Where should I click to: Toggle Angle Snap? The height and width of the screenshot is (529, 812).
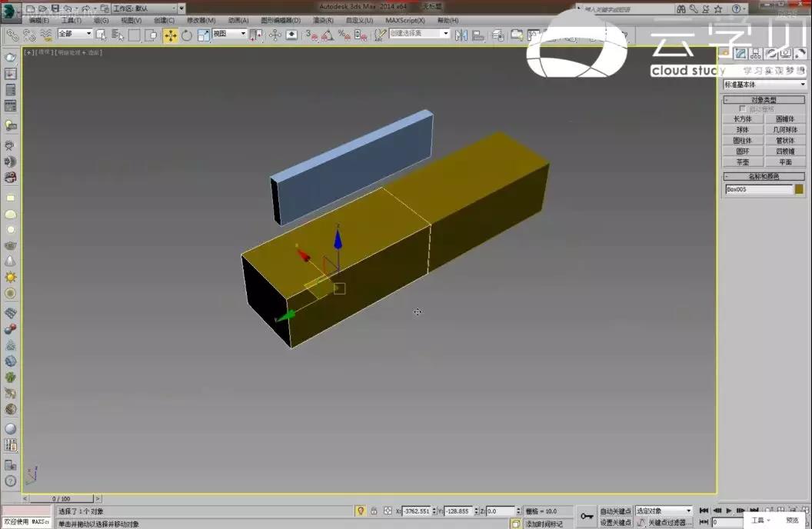tap(328, 35)
